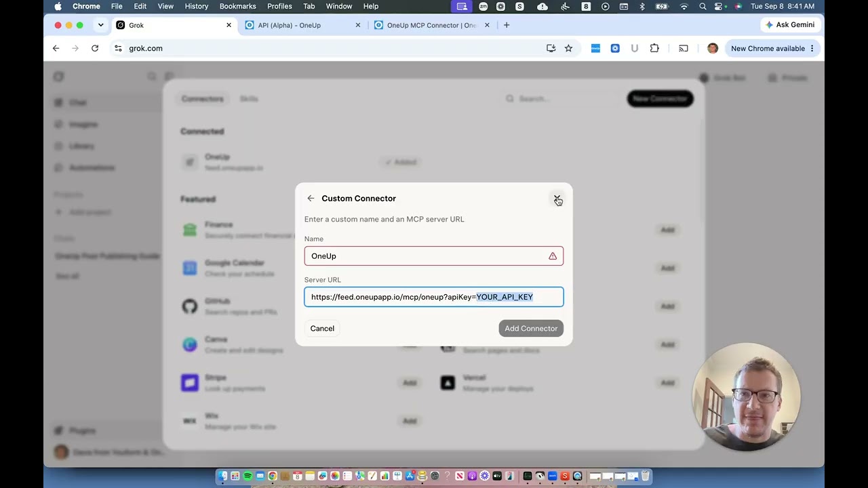
Task: Open the Cast media icon in the toolbar
Action: pos(684,48)
